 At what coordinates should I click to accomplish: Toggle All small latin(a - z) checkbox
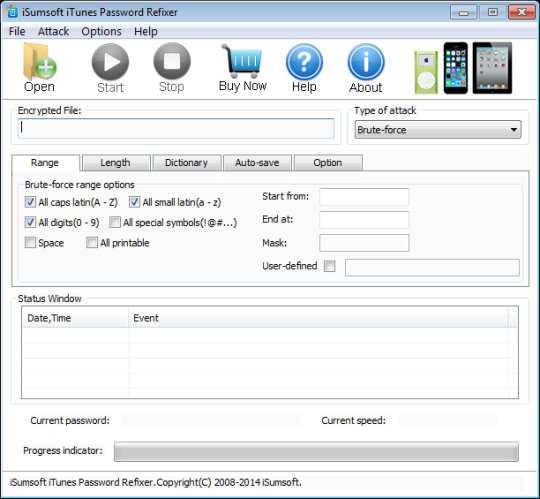tap(134, 202)
